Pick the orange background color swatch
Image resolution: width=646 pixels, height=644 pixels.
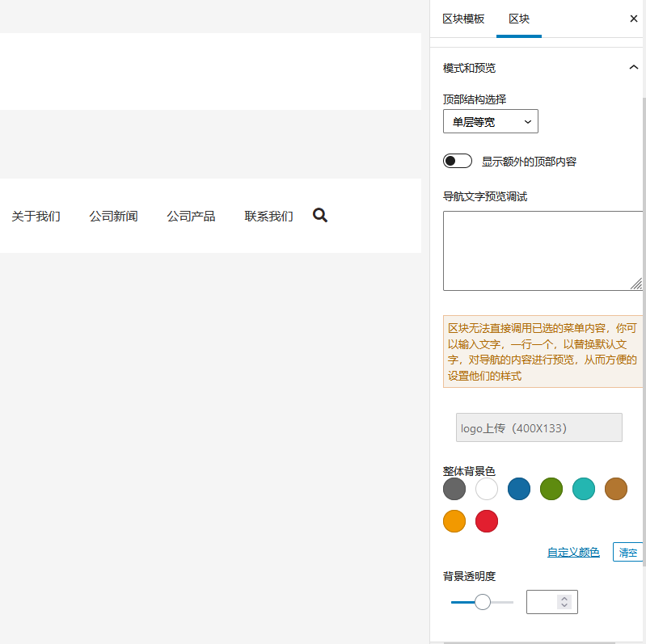[x=454, y=521]
